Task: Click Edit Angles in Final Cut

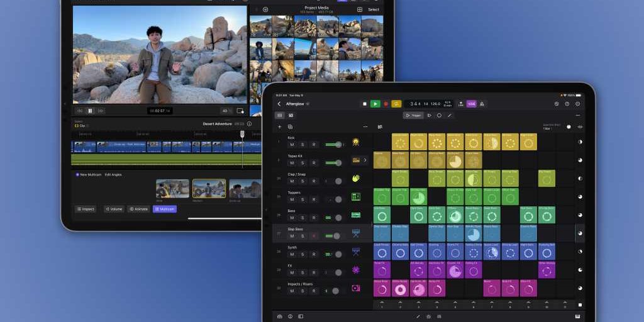Action: (x=113, y=175)
